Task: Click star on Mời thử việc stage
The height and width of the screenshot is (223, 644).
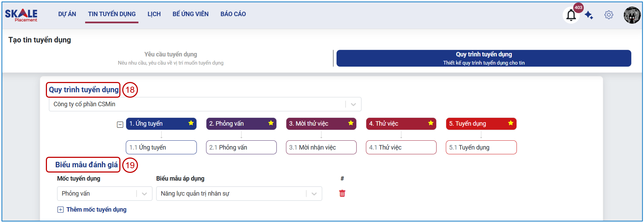Action: 351,123
